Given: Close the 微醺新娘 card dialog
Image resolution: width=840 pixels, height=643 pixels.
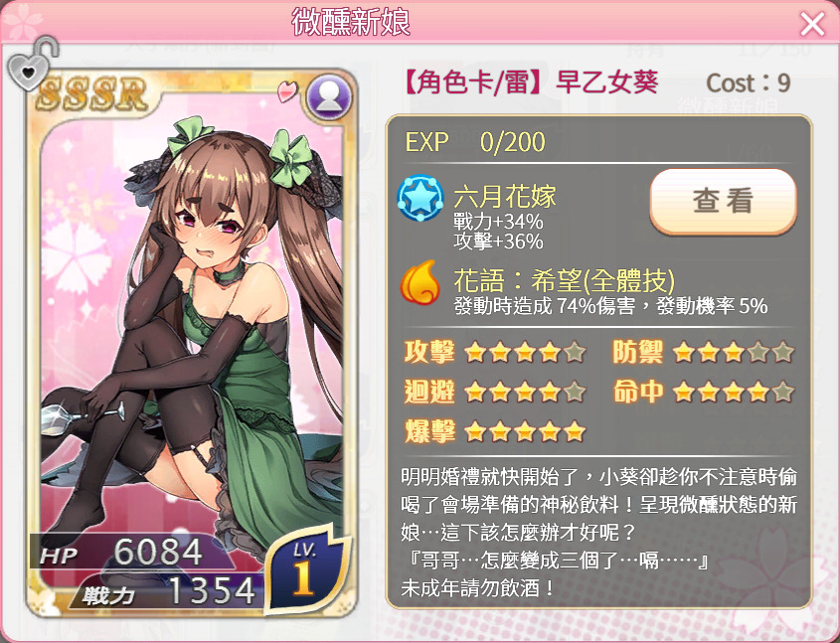Looking at the screenshot, I should click(812, 24).
